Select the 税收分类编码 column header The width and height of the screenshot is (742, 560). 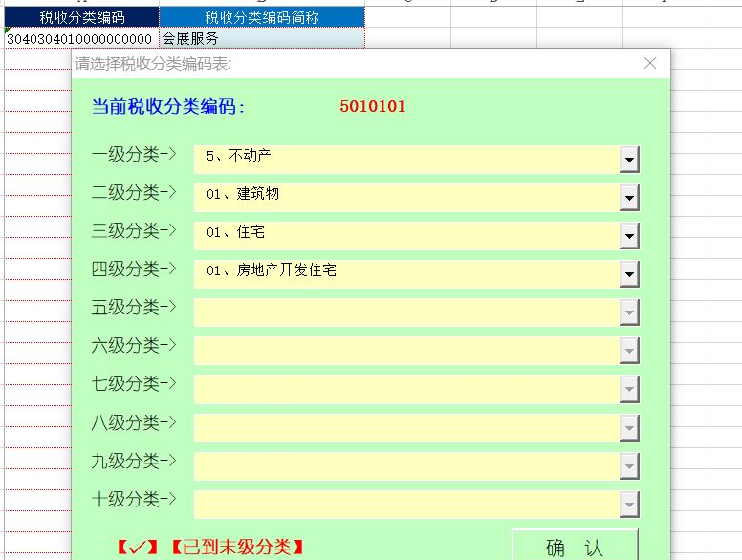(82, 17)
